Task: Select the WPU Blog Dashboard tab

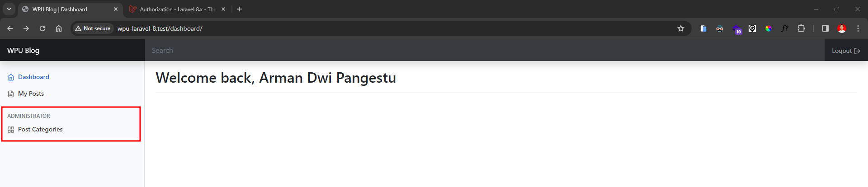Action: (63, 9)
